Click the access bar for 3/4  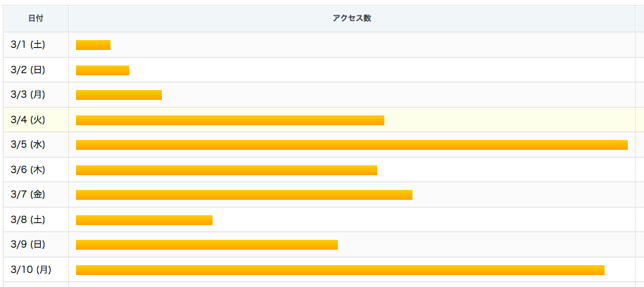tap(230, 120)
